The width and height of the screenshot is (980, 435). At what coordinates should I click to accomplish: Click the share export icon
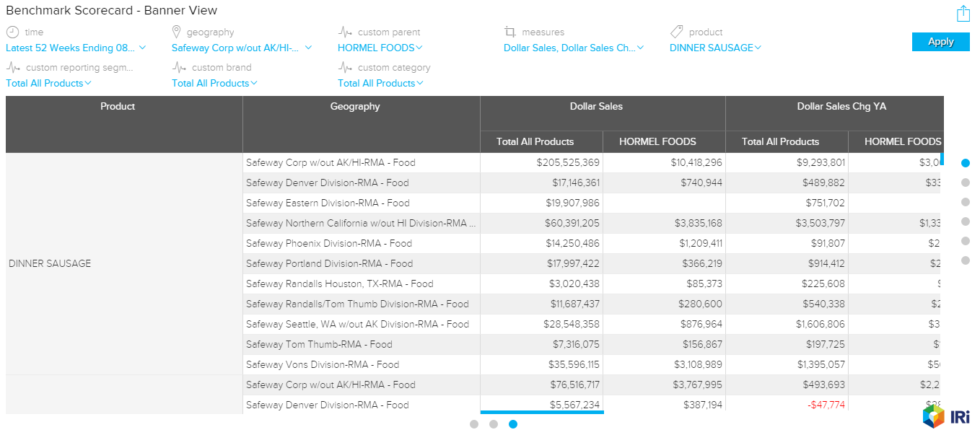pyautogui.click(x=963, y=14)
